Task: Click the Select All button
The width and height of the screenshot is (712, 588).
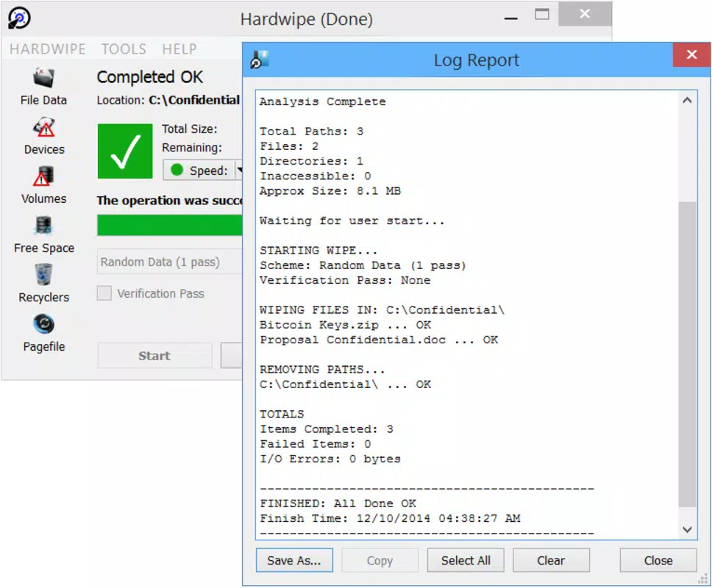Action: tap(466, 560)
